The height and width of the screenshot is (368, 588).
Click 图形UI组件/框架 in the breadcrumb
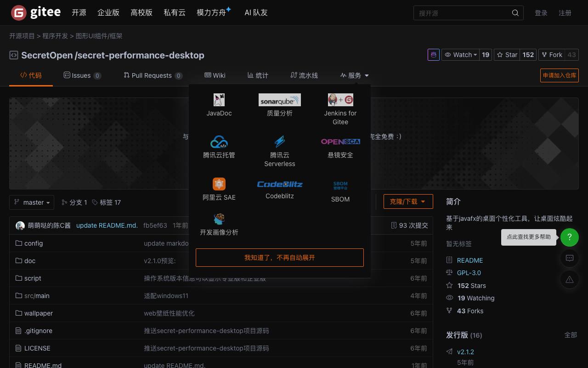coord(99,36)
